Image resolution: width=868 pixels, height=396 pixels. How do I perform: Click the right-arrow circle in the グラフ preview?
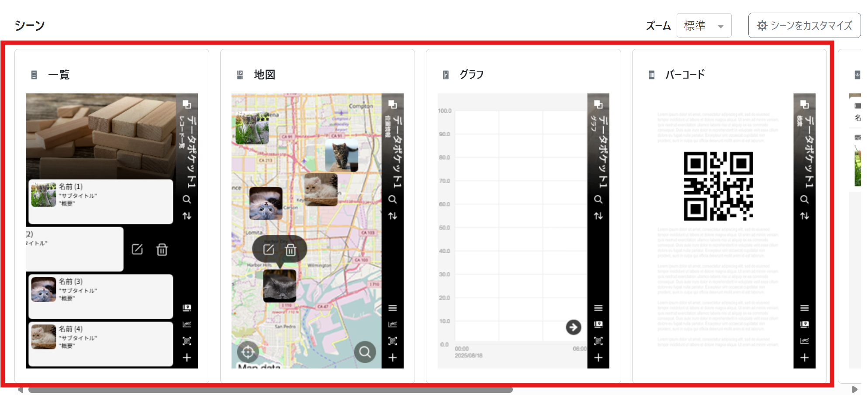click(573, 327)
